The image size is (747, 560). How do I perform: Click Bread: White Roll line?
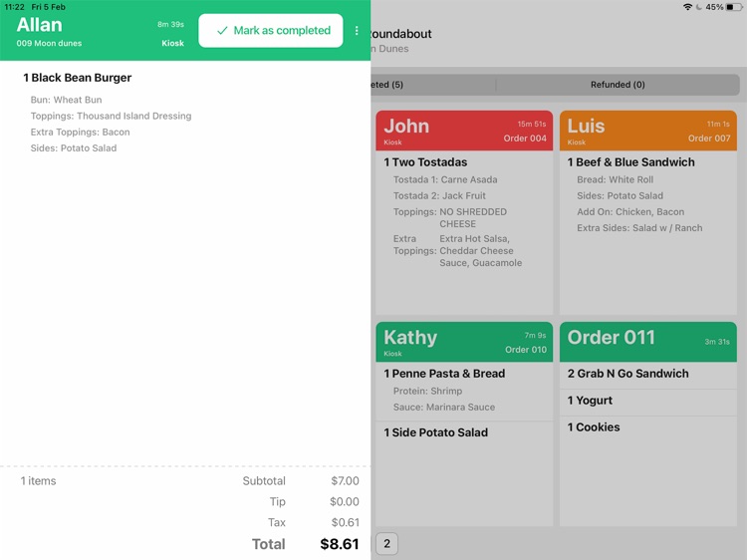(x=616, y=179)
